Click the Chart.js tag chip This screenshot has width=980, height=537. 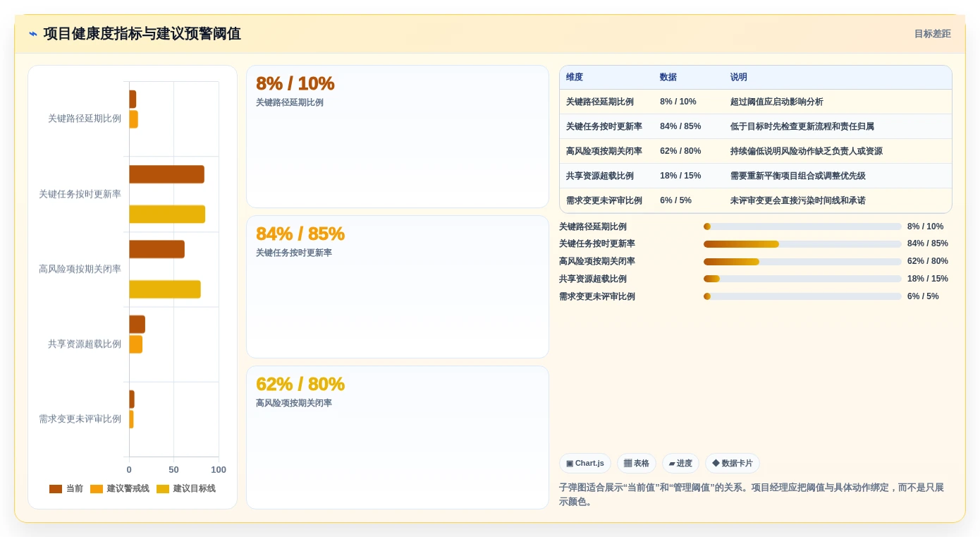point(585,464)
